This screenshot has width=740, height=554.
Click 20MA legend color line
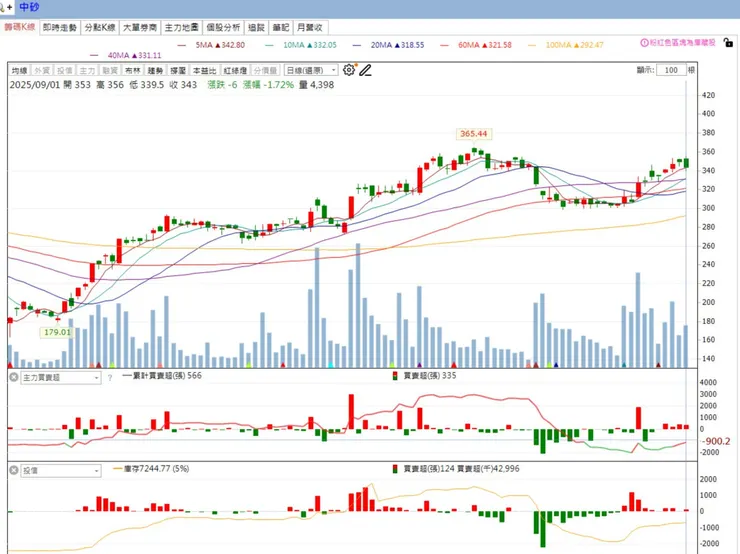click(x=357, y=45)
